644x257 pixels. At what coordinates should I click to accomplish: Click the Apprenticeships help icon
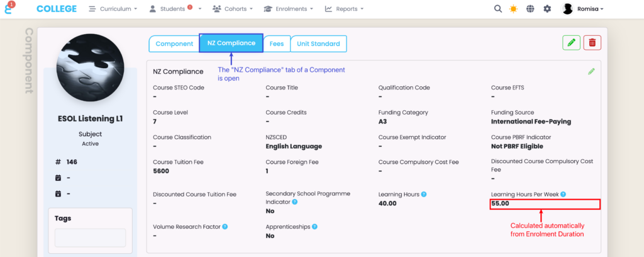(x=314, y=226)
